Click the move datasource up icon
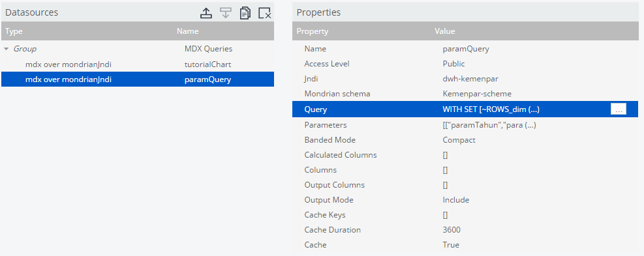This screenshot has width=644, height=256. [x=206, y=13]
